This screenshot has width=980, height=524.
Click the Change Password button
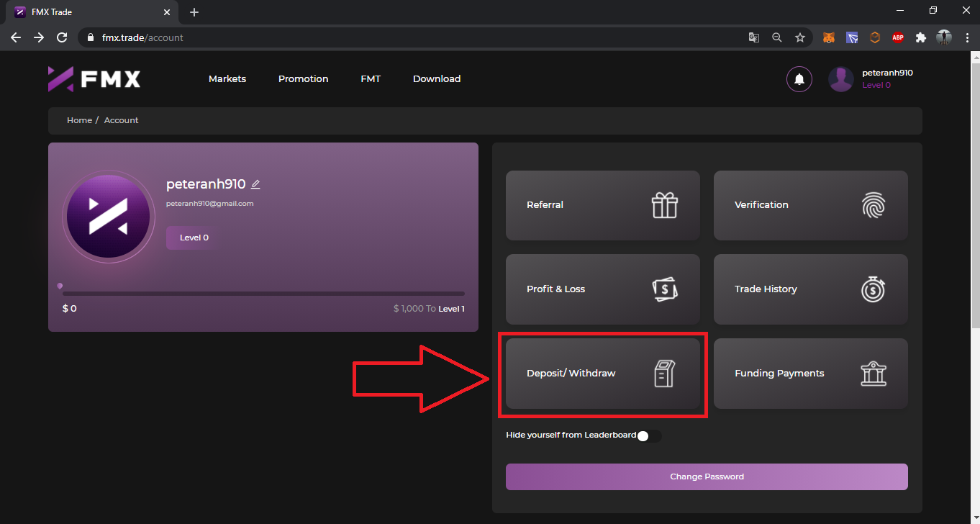click(x=707, y=476)
